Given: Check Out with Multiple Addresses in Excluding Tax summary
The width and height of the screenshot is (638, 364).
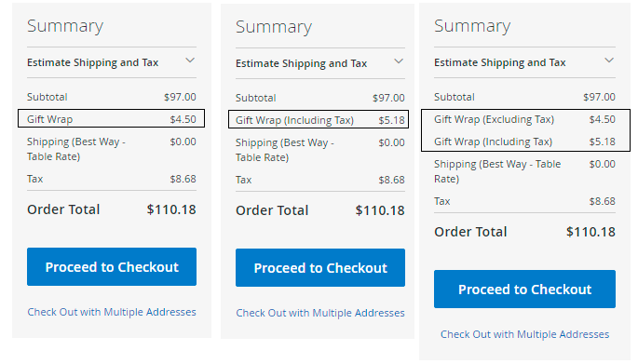Looking at the screenshot, I should [x=524, y=334].
